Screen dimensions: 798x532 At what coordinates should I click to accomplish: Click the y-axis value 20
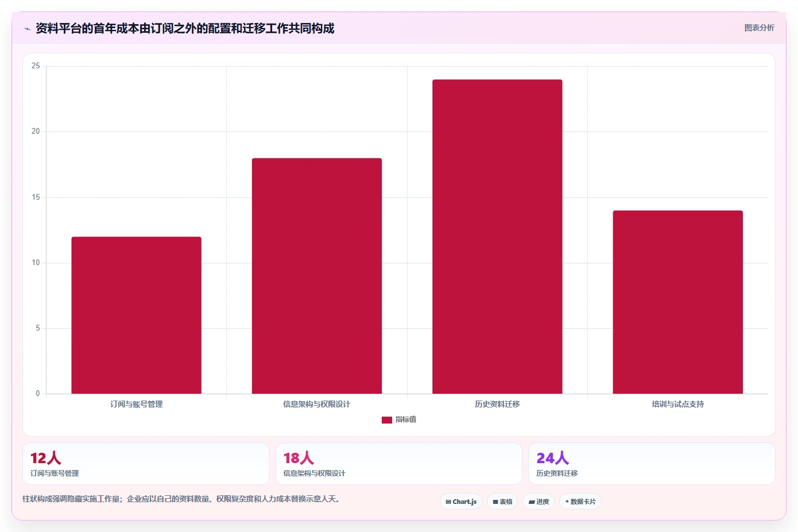36,131
